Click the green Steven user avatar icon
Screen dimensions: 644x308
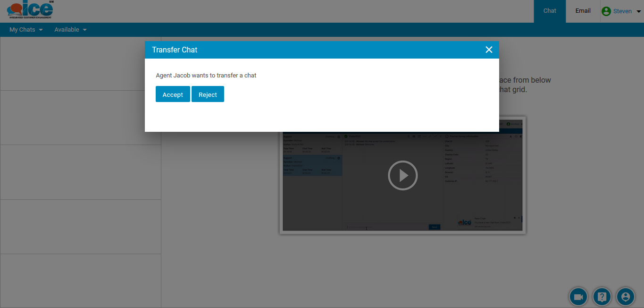click(606, 11)
